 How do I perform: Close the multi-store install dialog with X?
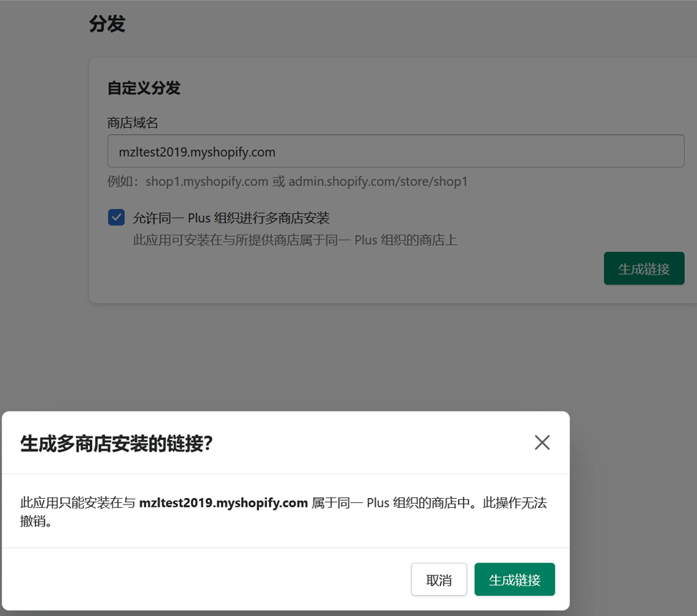pos(542,443)
